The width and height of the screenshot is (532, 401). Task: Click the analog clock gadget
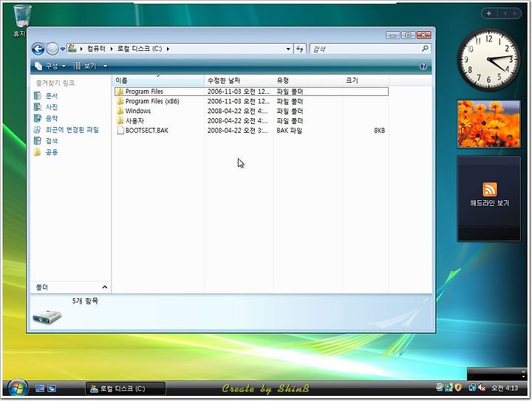pos(489,60)
